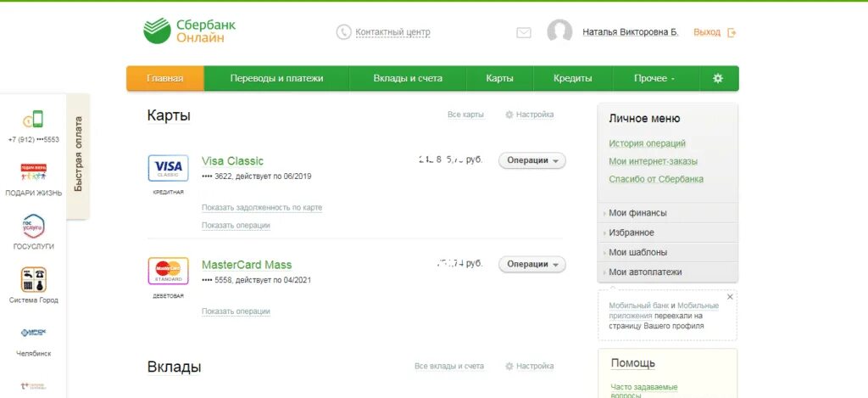Viewport: 868px width, 398px height.
Task: Open the Система Город icon
Action: (34, 279)
